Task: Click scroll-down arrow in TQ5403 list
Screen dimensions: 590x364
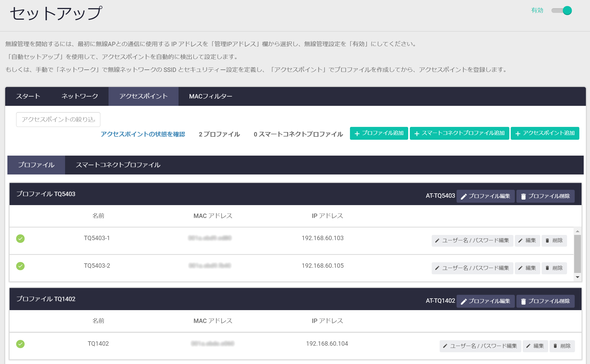Action: 577,277
